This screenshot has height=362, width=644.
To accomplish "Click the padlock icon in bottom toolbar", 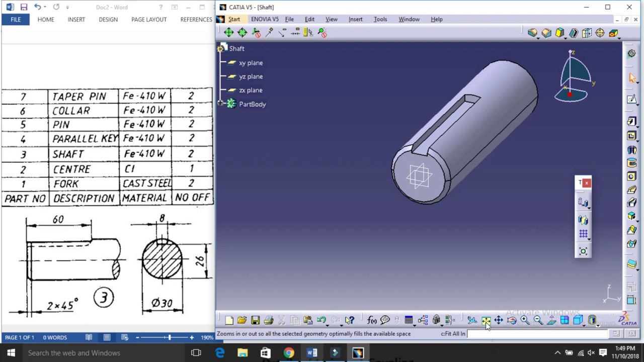I will 436,320.
